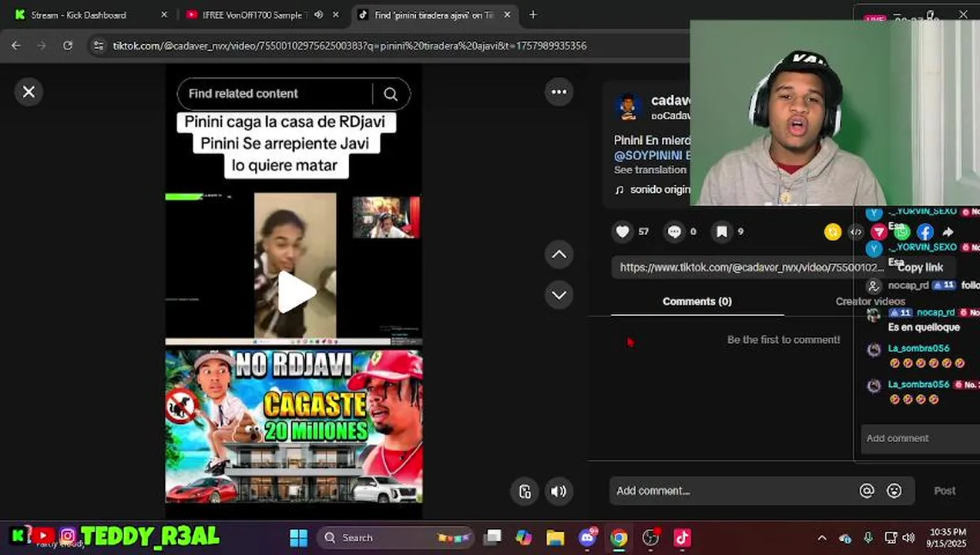Click the Add comment input field
The image size is (980, 555).
coord(732,491)
